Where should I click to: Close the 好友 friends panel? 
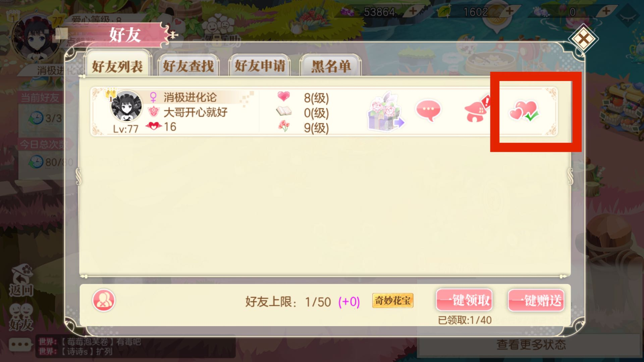pyautogui.click(x=583, y=39)
